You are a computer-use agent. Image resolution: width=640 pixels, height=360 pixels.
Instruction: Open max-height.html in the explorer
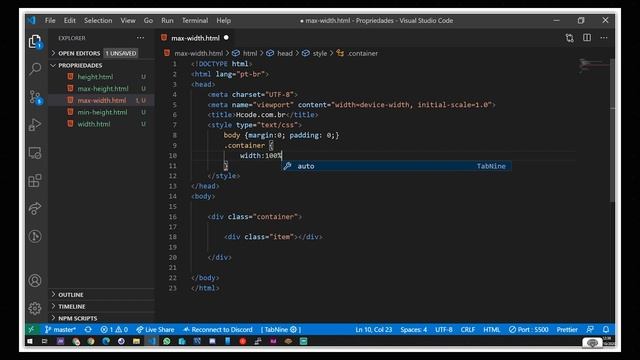click(103, 89)
